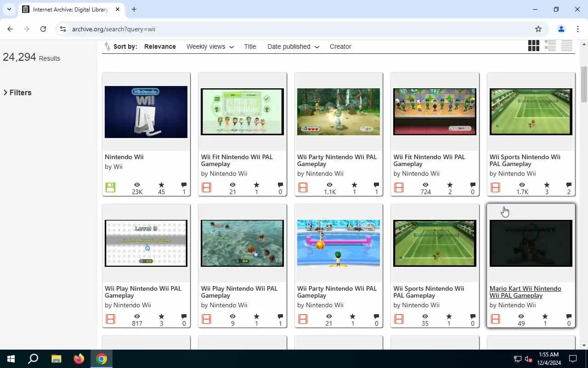Expand the Filters panel
Image resolution: width=588 pixels, height=368 pixels.
tap(17, 92)
